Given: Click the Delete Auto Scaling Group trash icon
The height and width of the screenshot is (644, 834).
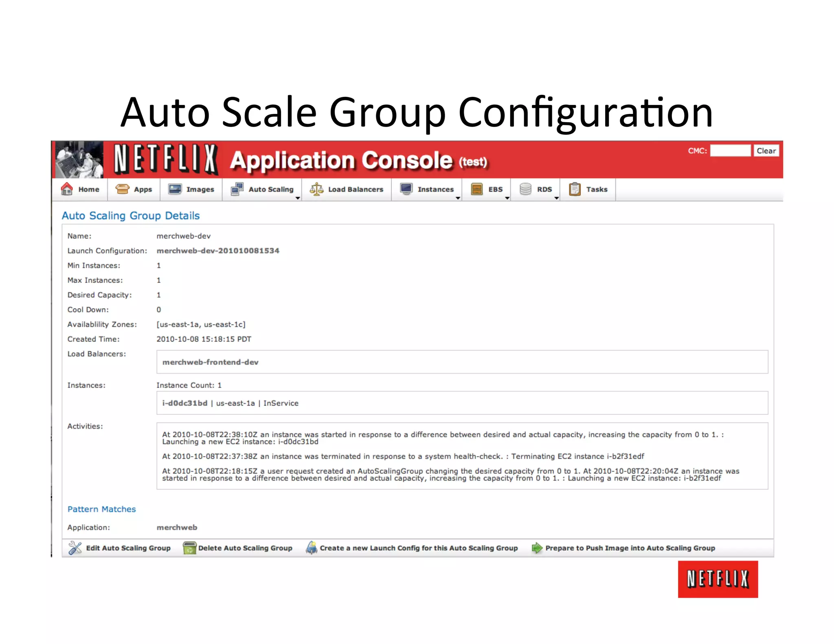Looking at the screenshot, I should click(189, 548).
